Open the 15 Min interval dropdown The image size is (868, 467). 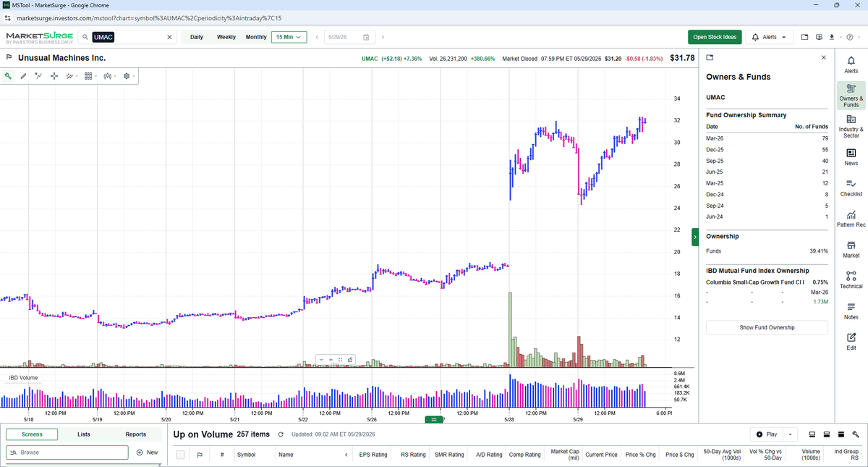[289, 37]
